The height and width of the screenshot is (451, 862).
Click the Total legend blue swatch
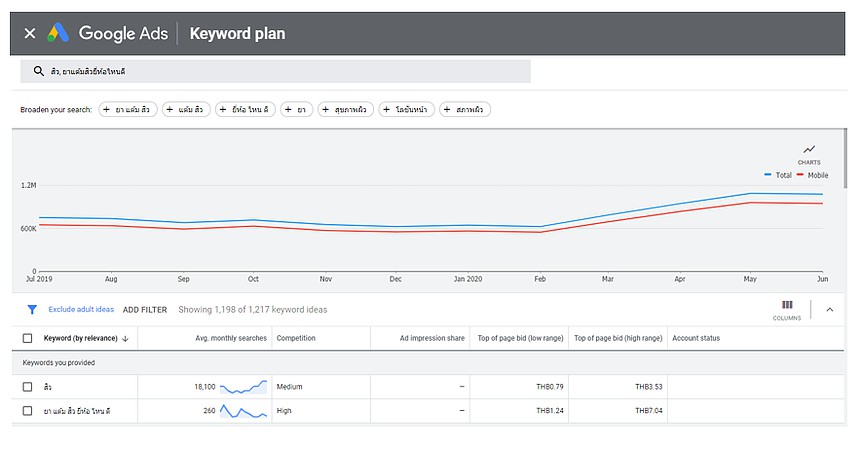(767, 175)
